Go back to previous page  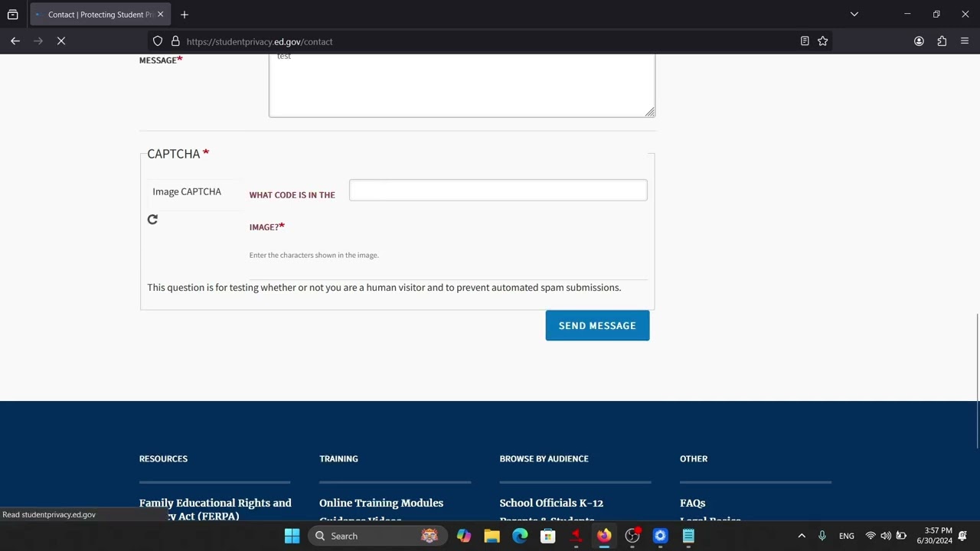pyautogui.click(x=15, y=41)
